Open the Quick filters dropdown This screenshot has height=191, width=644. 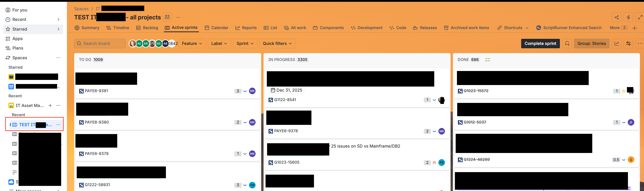point(277,43)
